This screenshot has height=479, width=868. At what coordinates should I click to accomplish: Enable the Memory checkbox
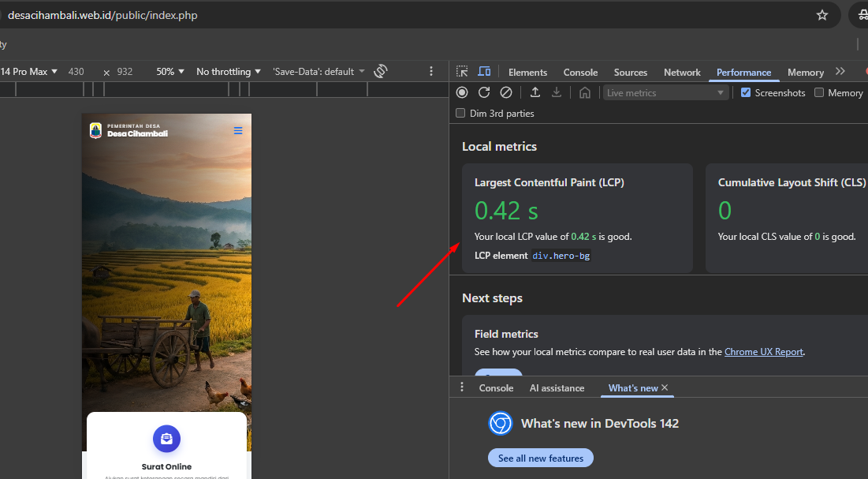click(819, 93)
